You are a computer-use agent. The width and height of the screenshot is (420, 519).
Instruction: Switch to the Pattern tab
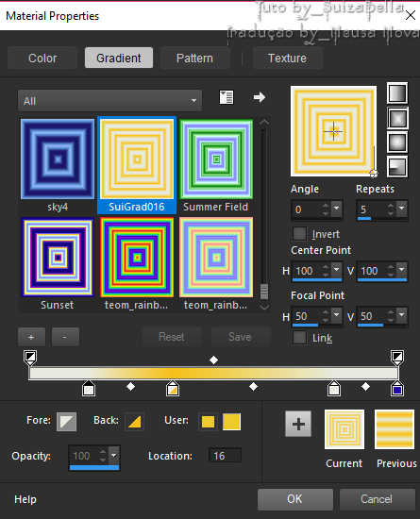[x=194, y=58]
